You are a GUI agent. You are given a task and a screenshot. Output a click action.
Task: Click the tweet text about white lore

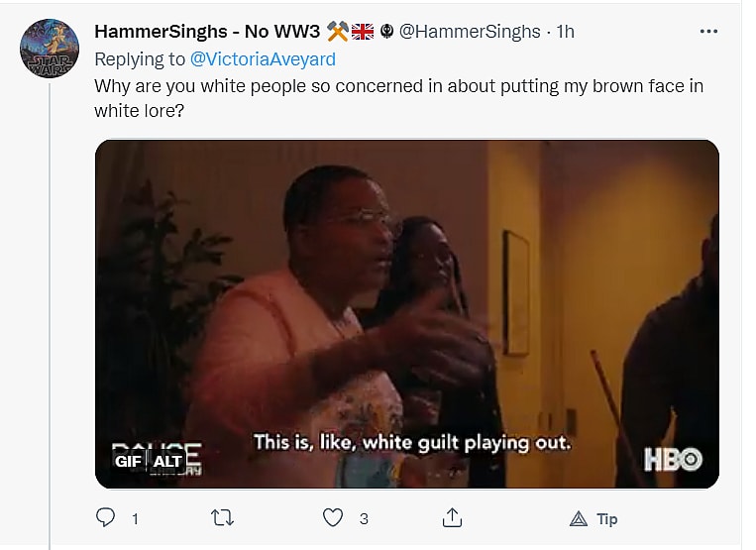pos(398,98)
